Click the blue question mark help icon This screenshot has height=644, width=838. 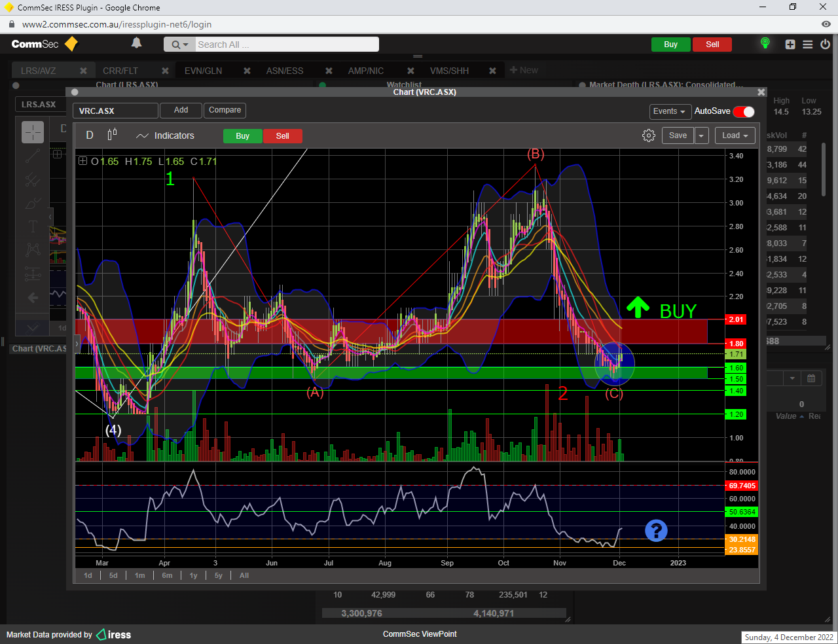656,531
